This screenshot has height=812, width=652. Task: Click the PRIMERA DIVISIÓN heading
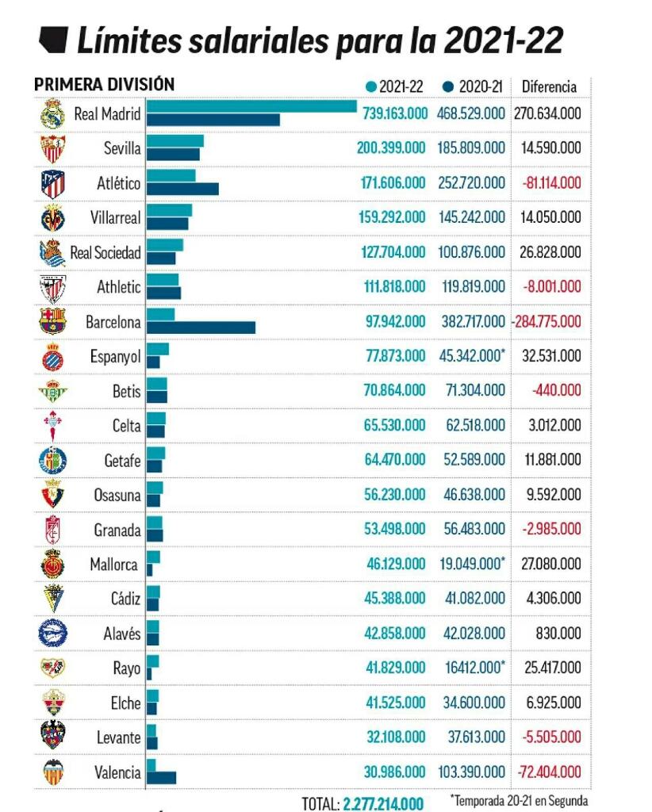(105, 84)
